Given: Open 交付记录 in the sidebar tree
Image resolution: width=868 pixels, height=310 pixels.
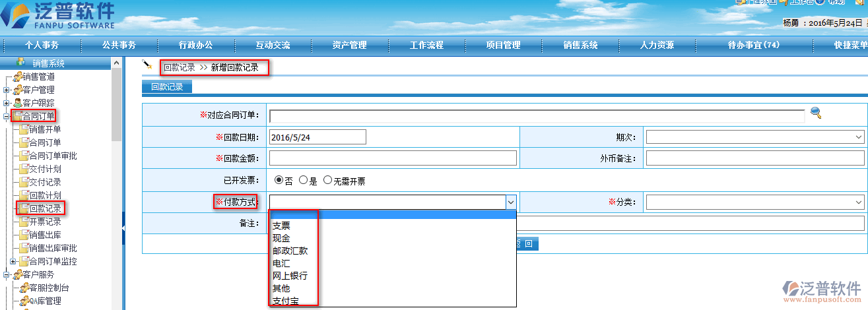Looking at the screenshot, I should click(45, 182).
